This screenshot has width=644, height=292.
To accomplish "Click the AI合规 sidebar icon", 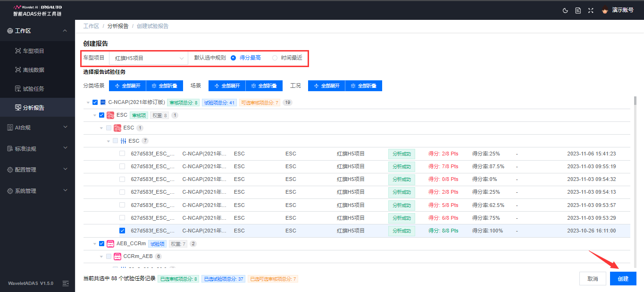I will tap(10, 127).
